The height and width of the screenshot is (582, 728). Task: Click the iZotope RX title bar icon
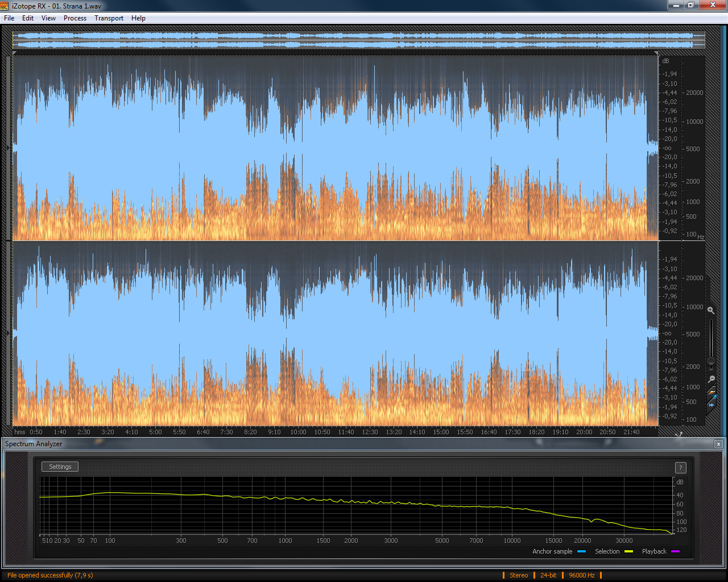click(5, 5)
